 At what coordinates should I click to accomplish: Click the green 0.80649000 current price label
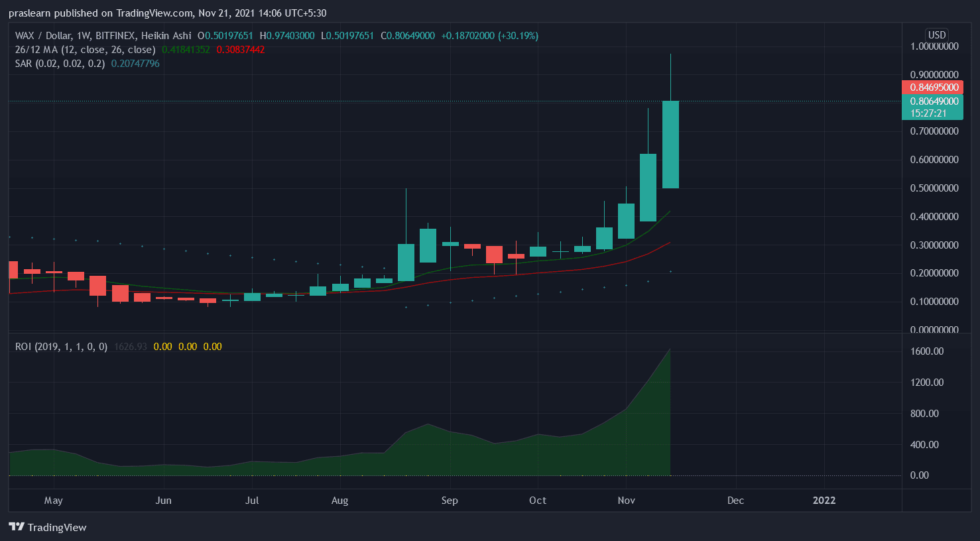pos(934,101)
